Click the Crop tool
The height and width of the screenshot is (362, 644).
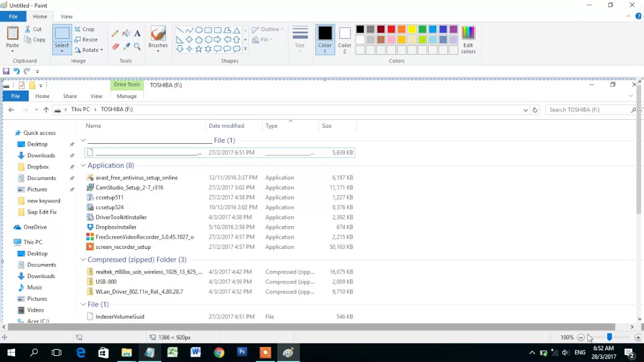point(85,29)
